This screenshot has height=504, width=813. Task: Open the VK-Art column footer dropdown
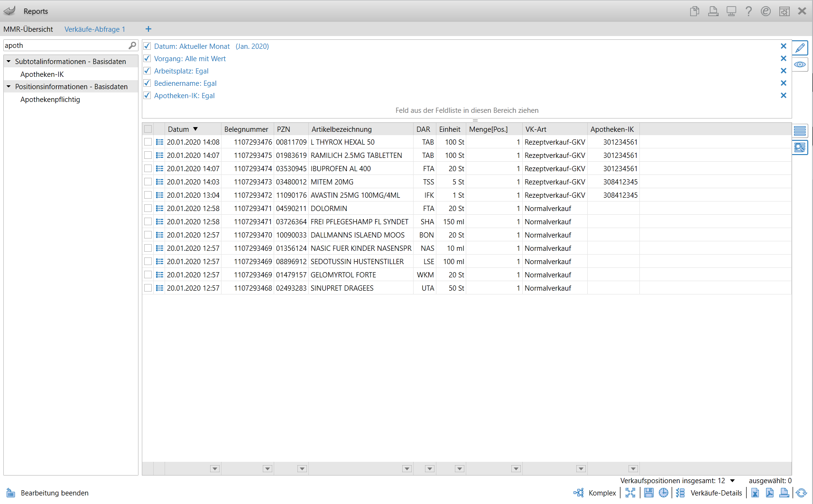[x=581, y=468]
